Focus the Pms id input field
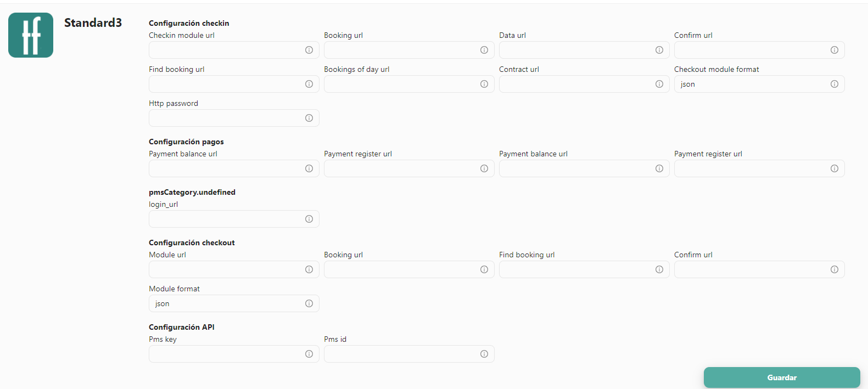 [x=409, y=354]
